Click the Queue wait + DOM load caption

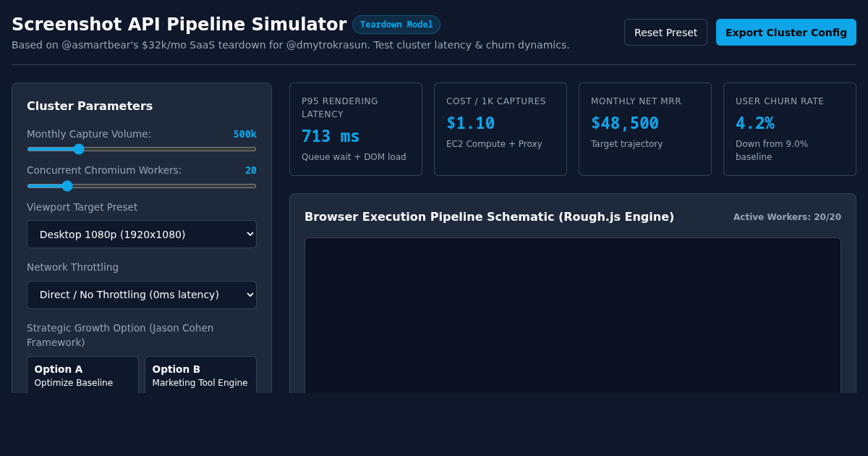354,157
